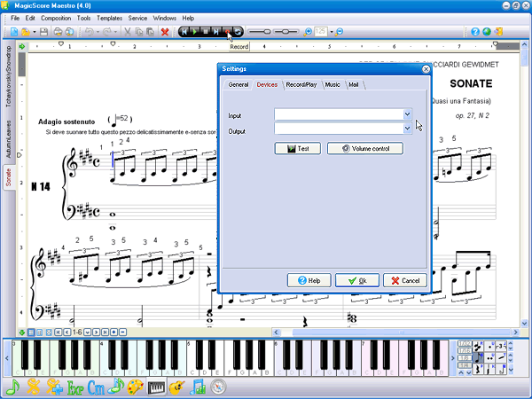Start playback with the green play button
The height and width of the screenshot is (399, 532).
pyautogui.click(x=195, y=32)
